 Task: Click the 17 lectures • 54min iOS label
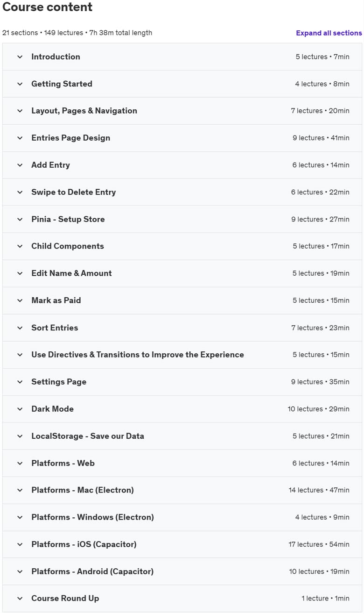coord(319,544)
